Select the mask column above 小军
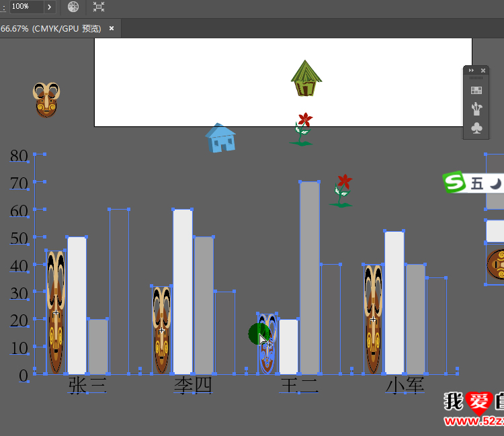Image resolution: width=504 pixels, height=436 pixels. coord(373,319)
